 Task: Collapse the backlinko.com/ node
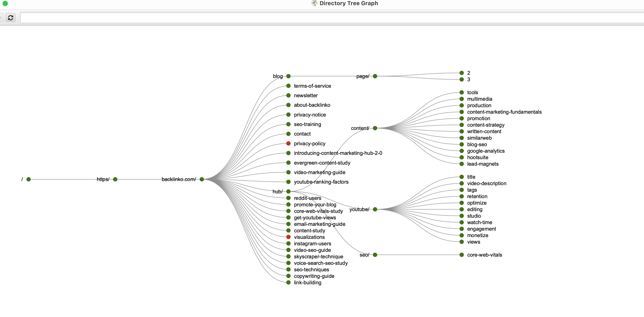(202, 179)
